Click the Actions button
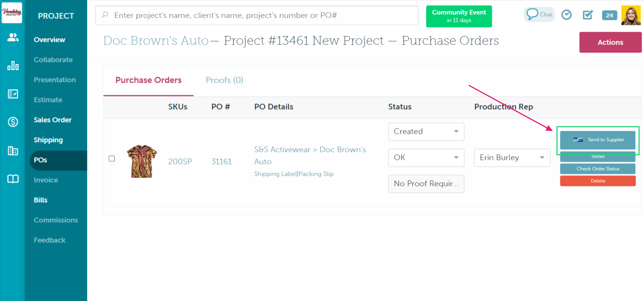The image size is (644, 301). 610,42
